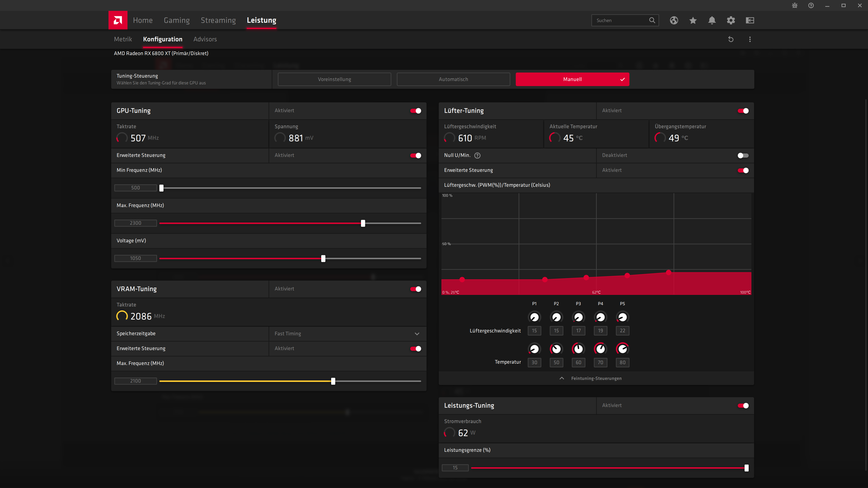Open the web browser globe icon
This screenshot has width=868, height=488.
tap(674, 20)
